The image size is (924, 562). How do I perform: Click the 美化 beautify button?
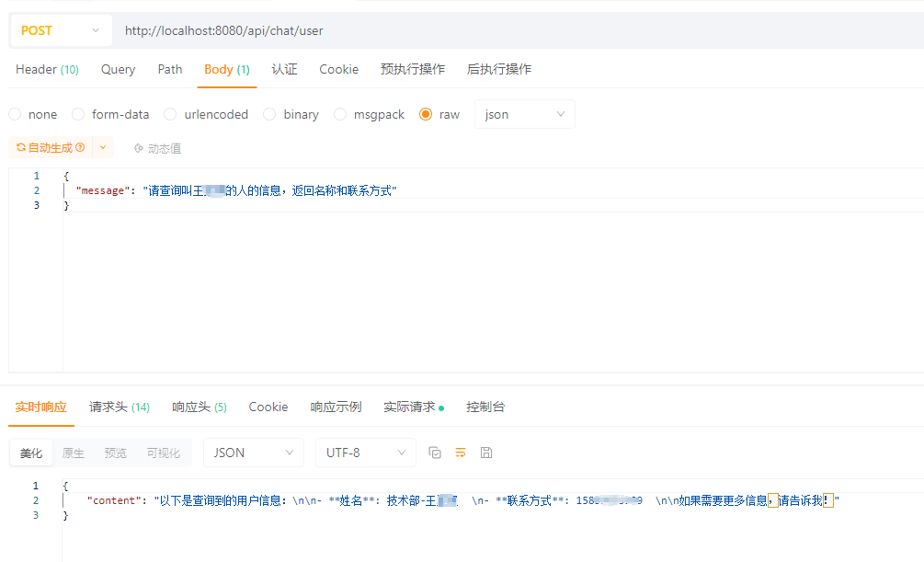(30, 453)
